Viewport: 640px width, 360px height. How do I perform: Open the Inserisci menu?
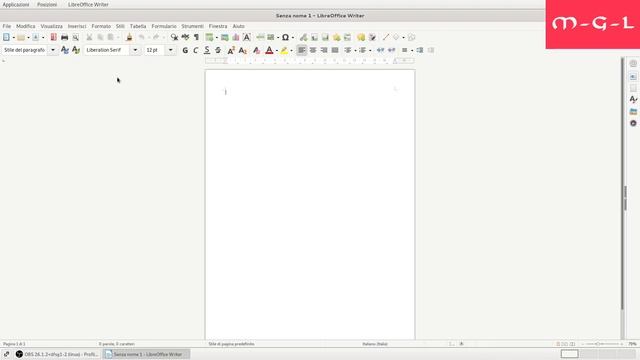click(x=77, y=26)
